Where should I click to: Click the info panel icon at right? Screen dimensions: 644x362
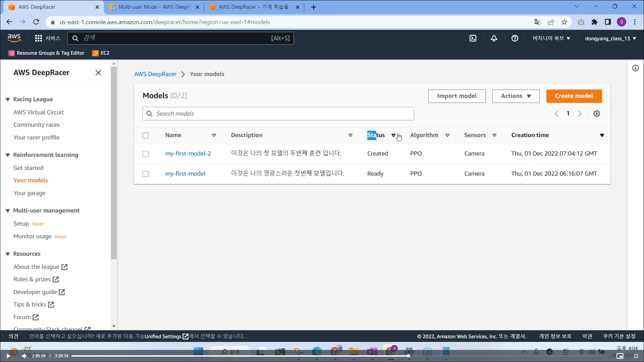(x=635, y=68)
